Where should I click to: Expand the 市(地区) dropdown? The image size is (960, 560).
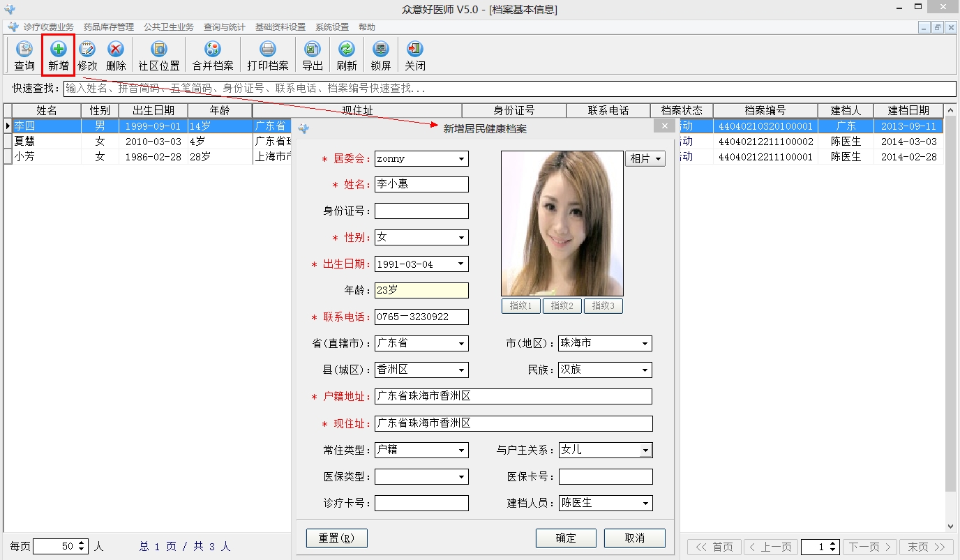coord(645,344)
